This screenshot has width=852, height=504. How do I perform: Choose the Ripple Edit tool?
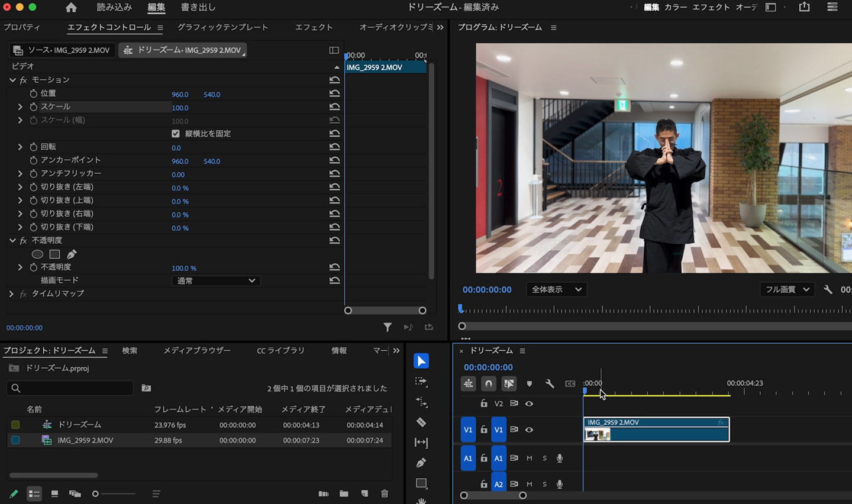coord(421,402)
